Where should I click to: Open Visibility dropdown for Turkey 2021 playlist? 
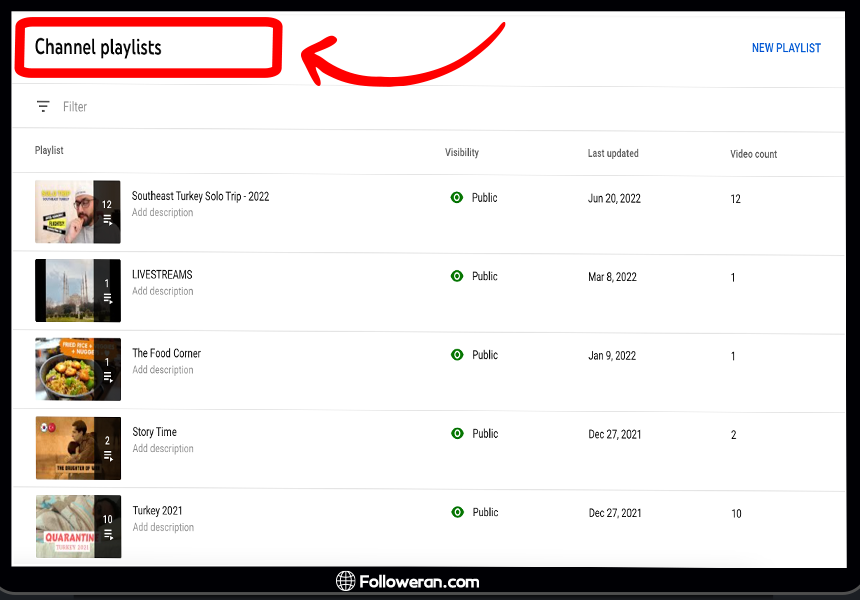coord(485,512)
